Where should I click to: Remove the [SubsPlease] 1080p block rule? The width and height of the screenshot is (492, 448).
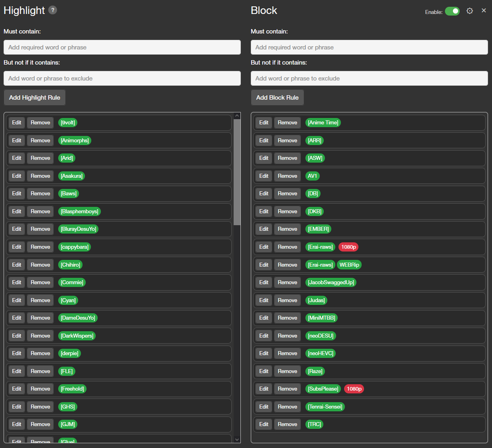pos(287,389)
